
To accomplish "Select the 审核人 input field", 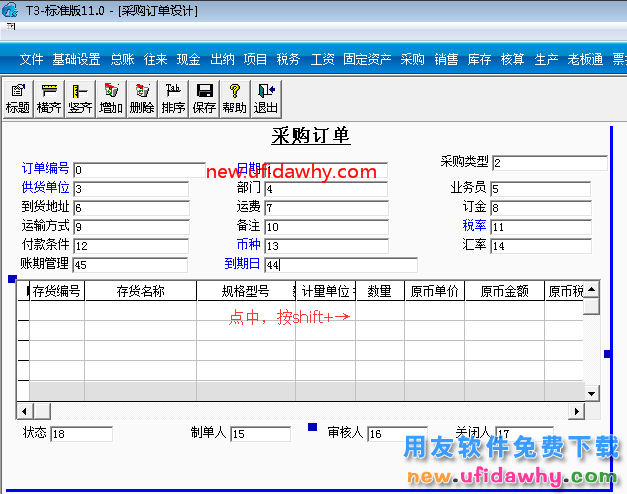I will pyautogui.click(x=397, y=434).
